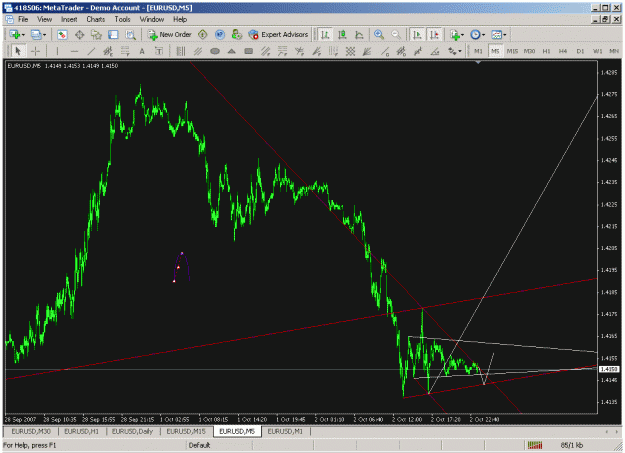Select the Trendline drawing tool

[91, 51]
